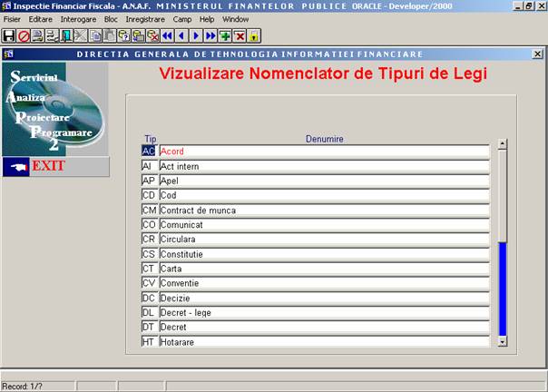Viewport: 548px width, 392px height.
Task: Jump to last record with double-right arrow
Action: pyautogui.click(x=210, y=35)
